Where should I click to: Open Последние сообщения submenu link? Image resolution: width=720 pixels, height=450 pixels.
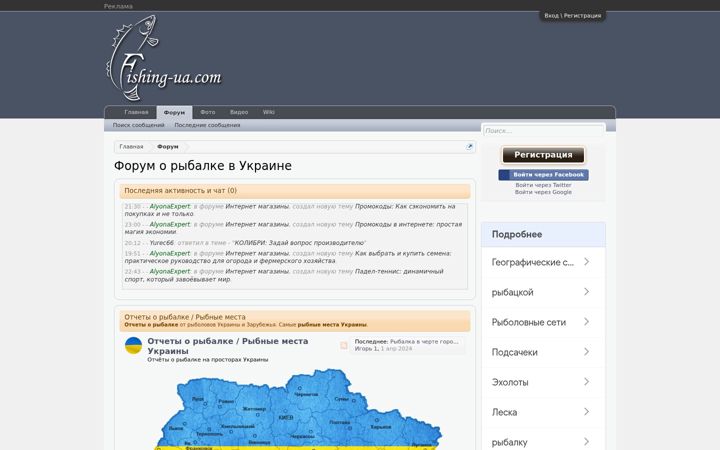[207, 125]
